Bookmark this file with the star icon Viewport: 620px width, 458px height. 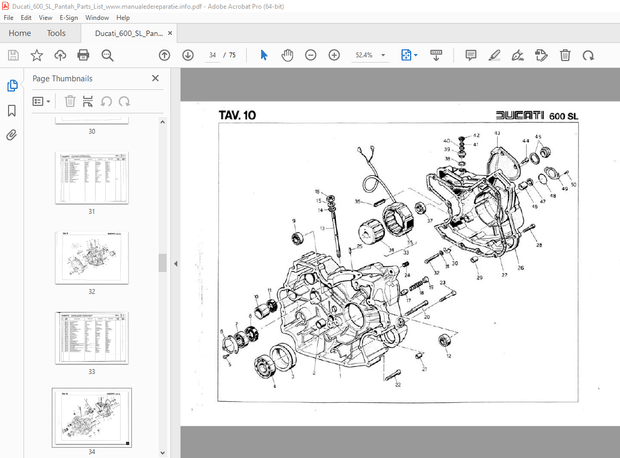[x=37, y=55]
